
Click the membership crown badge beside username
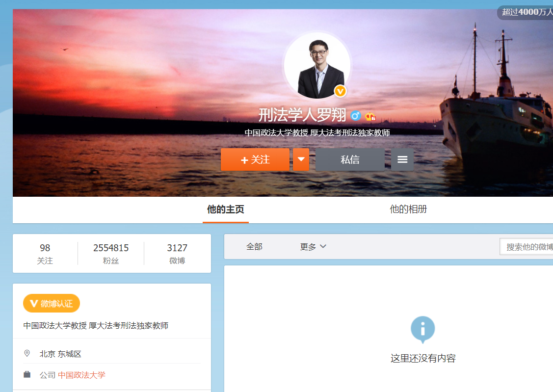coord(370,116)
